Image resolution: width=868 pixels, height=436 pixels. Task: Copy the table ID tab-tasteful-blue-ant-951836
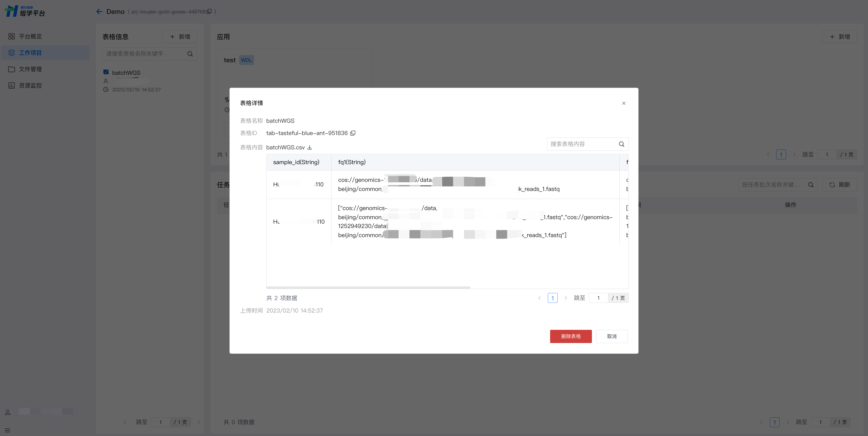353,133
